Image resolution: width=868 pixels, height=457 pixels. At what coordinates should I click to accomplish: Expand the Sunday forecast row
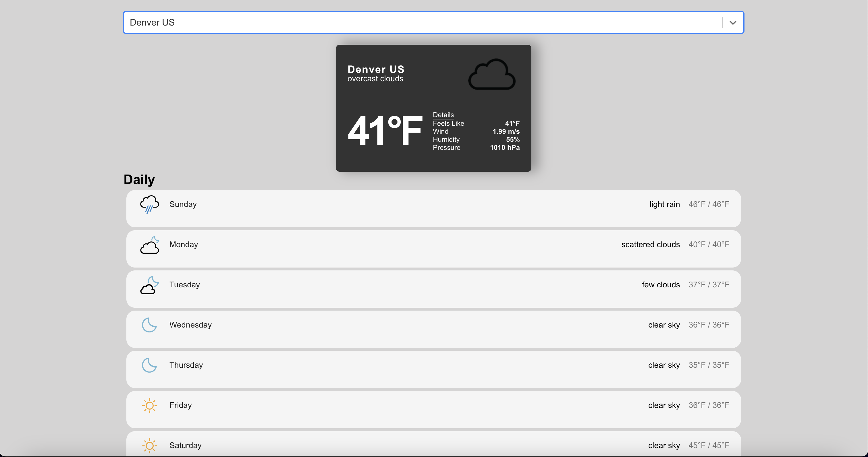click(x=433, y=208)
